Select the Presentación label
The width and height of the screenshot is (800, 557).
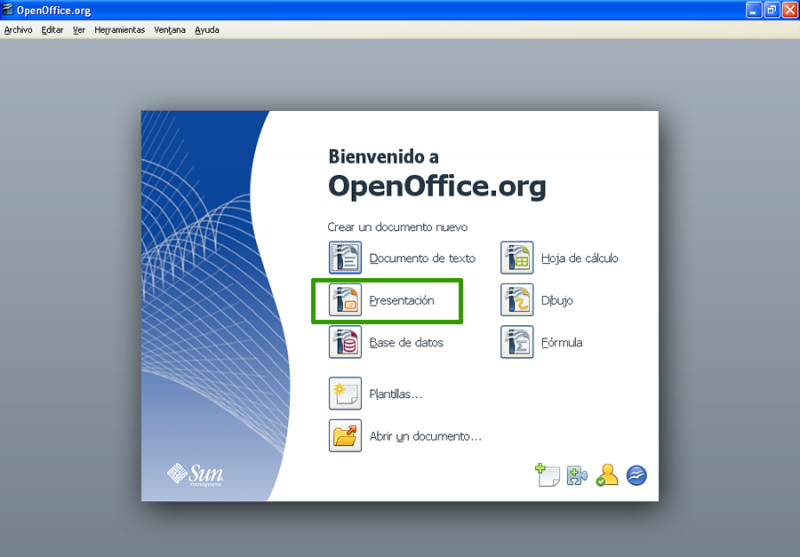pos(402,300)
